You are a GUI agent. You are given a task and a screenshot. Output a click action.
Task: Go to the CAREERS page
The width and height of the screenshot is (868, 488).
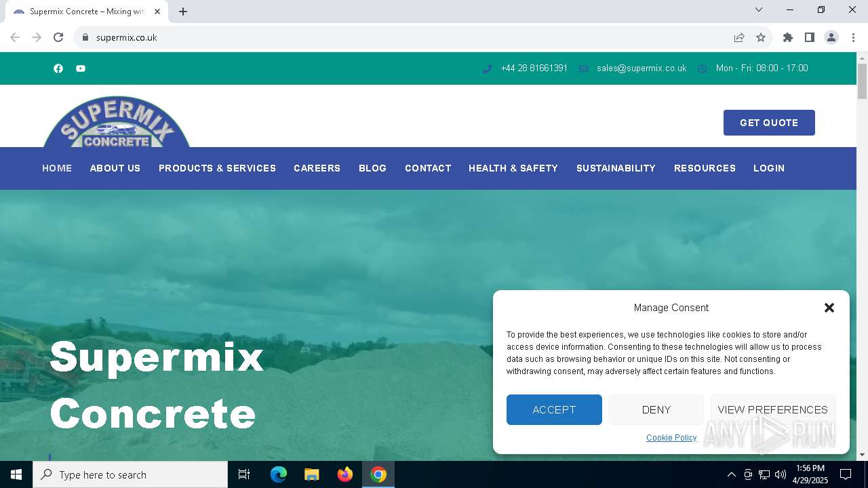[x=317, y=168]
